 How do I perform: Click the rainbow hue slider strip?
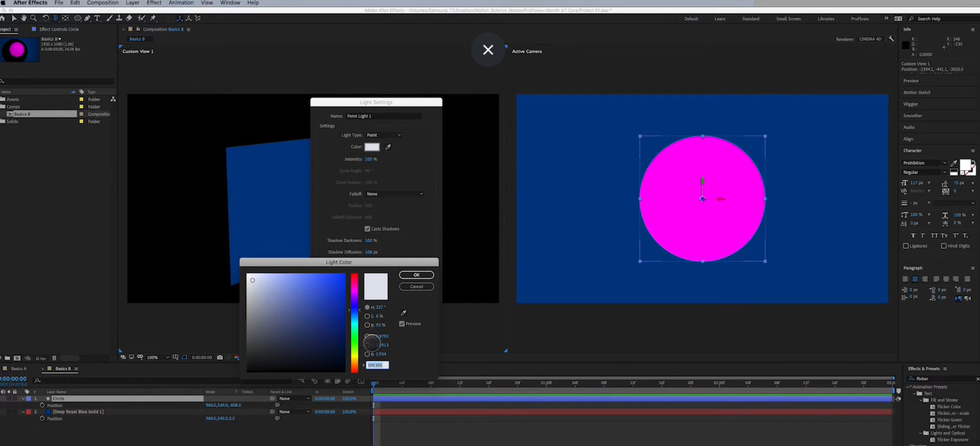354,323
